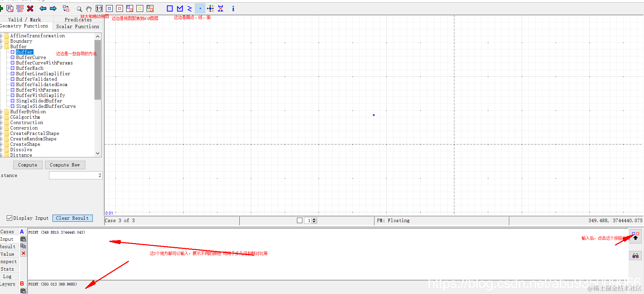Image resolution: width=644 pixels, height=294 pixels.
Task: Select the Pan hand tool
Action: (89, 9)
